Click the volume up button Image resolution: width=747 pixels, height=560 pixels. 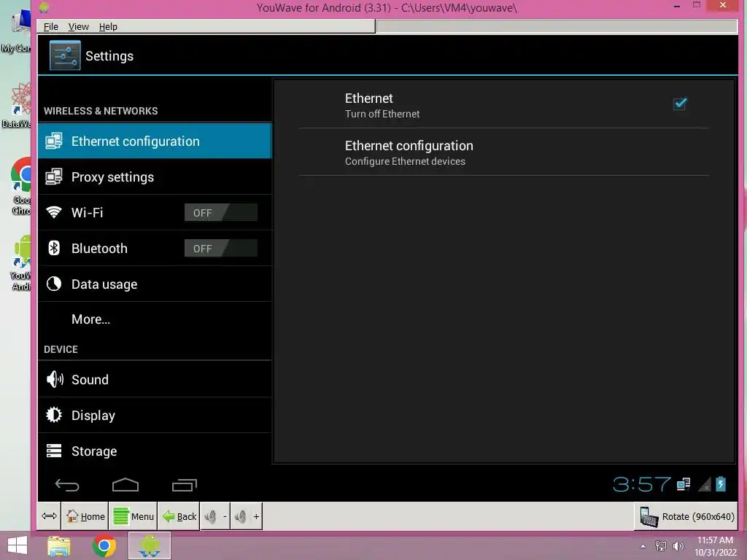247,516
